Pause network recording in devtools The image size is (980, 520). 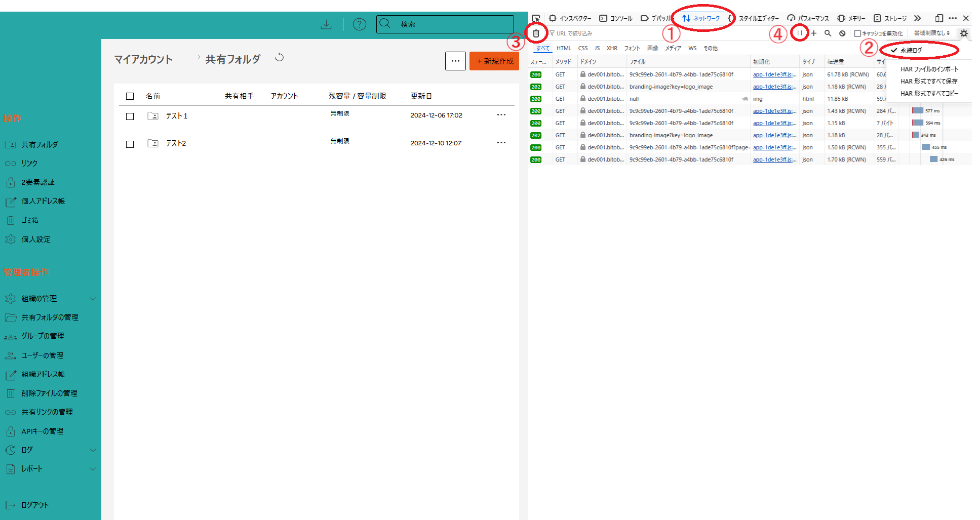(x=800, y=33)
